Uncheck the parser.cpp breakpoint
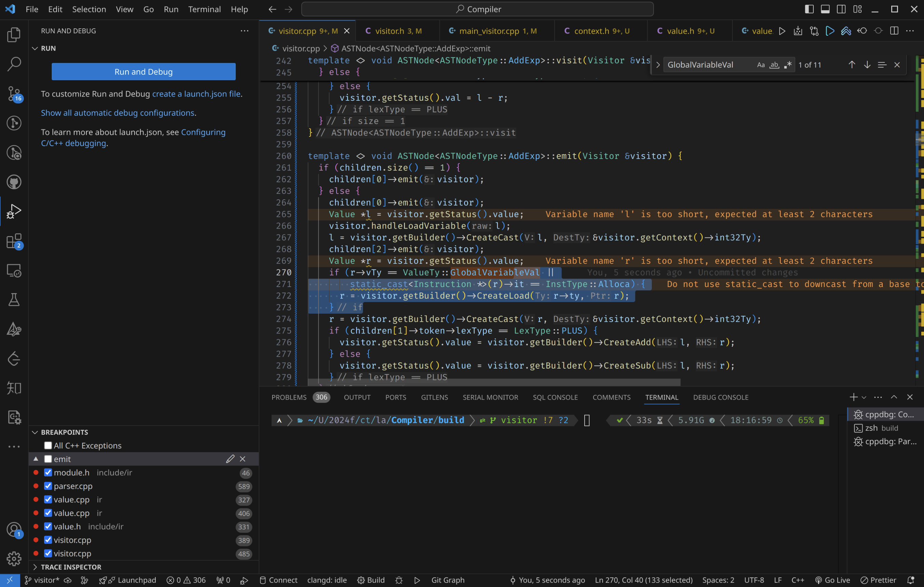 pyautogui.click(x=48, y=486)
